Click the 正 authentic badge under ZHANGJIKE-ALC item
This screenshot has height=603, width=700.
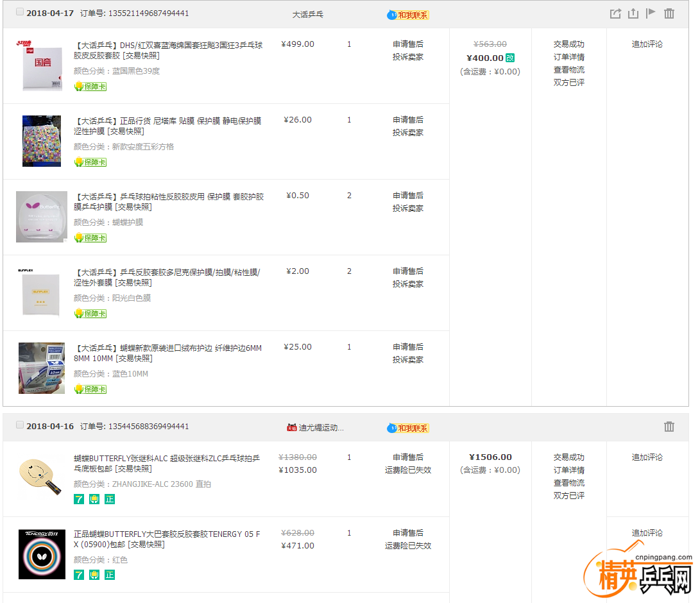(109, 499)
